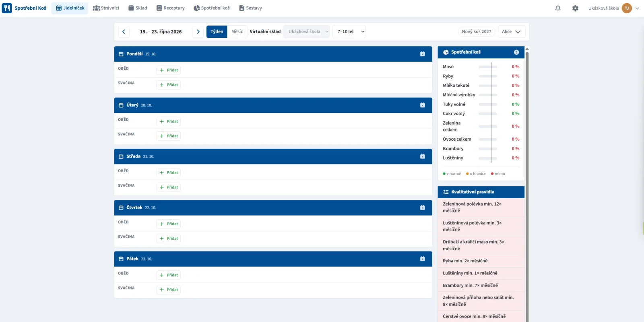The height and width of the screenshot is (322, 644).
Task: Click the Spotřební Koš logo icon
Action: coord(7,8)
